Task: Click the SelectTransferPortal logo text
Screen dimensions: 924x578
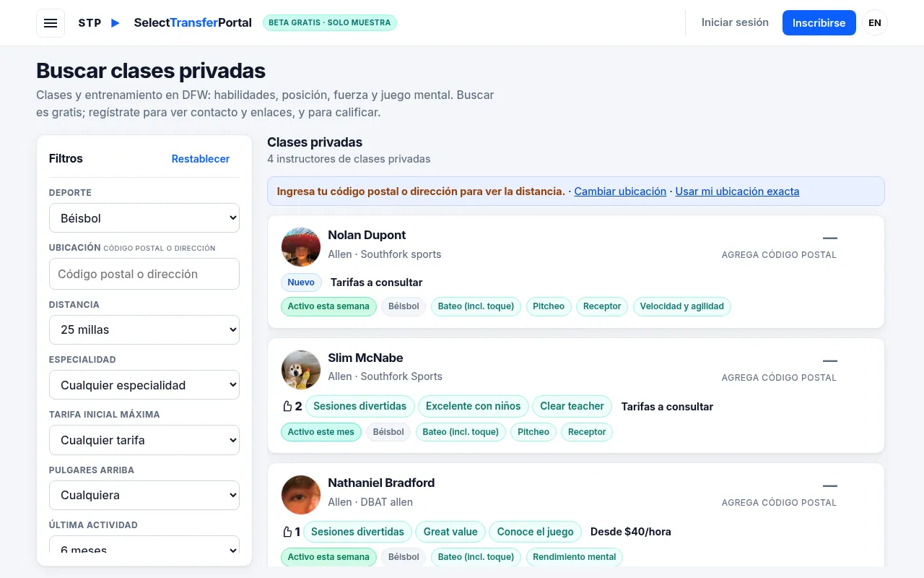Action: click(x=193, y=23)
